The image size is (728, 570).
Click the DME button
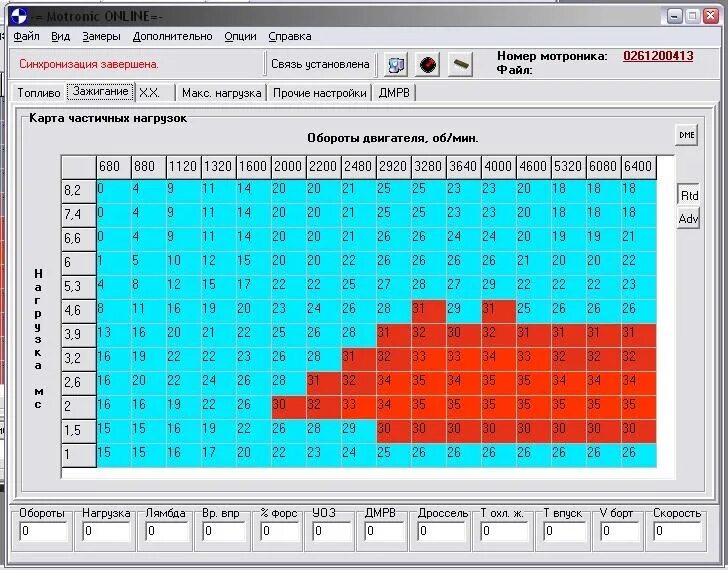point(687,135)
